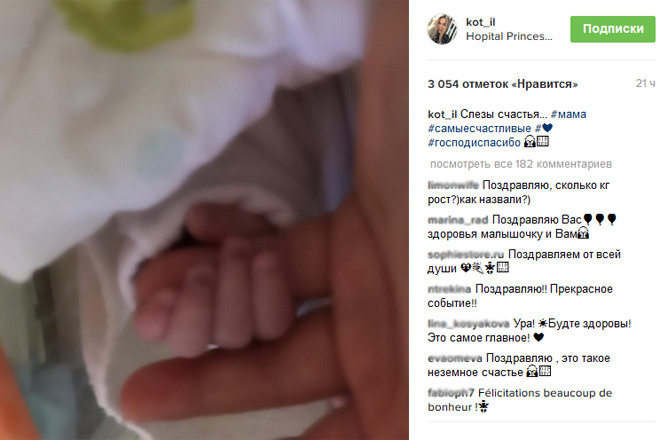Viewport: 660px width, 440px height.
Task: Click the green Подписки button
Action: (613, 29)
